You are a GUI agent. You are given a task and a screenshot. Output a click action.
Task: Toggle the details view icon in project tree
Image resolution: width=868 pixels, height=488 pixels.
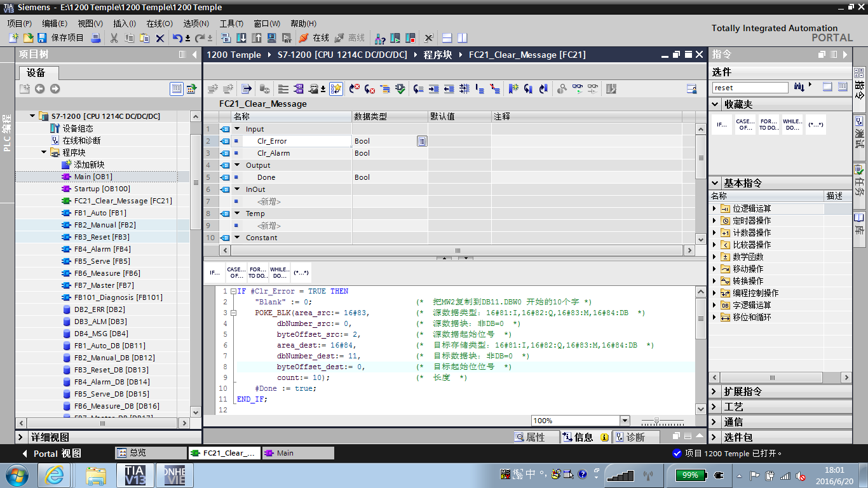tap(177, 89)
